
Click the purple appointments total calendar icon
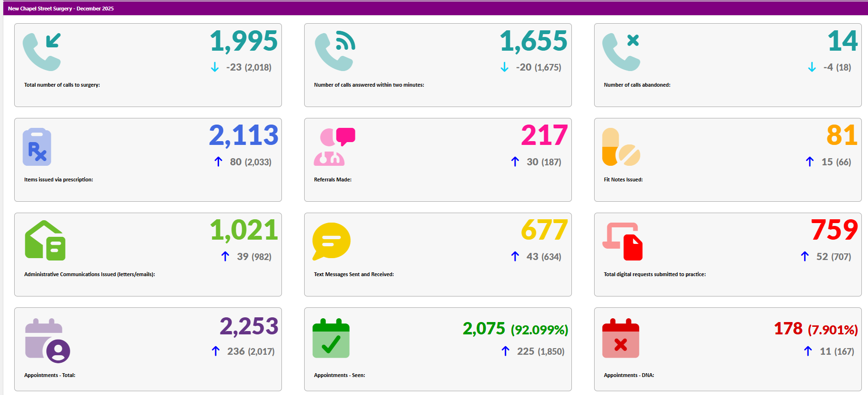pos(47,341)
